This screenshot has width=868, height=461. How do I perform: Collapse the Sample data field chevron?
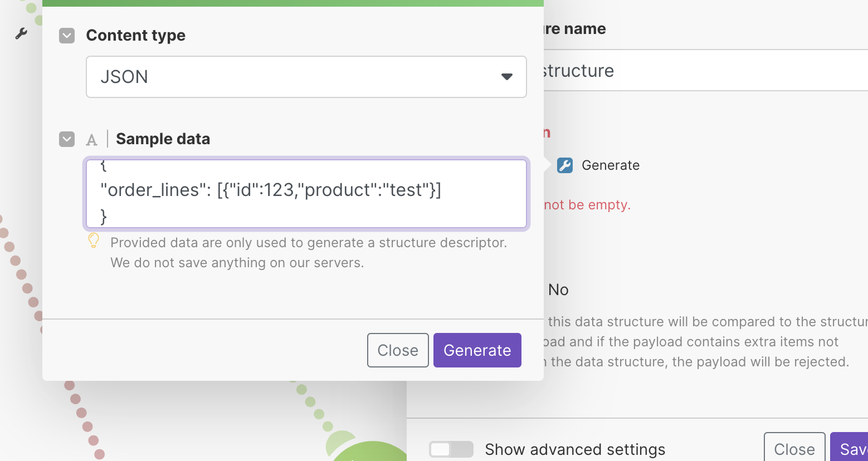tap(67, 139)
